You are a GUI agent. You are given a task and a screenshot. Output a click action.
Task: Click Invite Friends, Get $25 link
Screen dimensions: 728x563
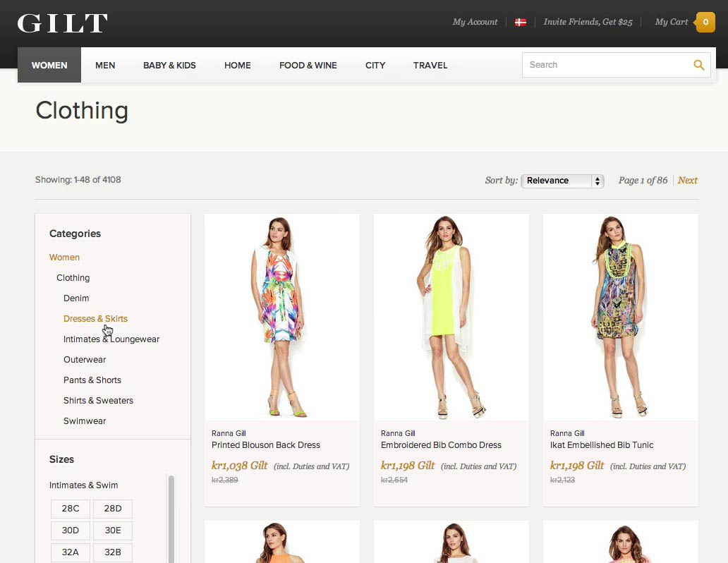pos(588,23)
